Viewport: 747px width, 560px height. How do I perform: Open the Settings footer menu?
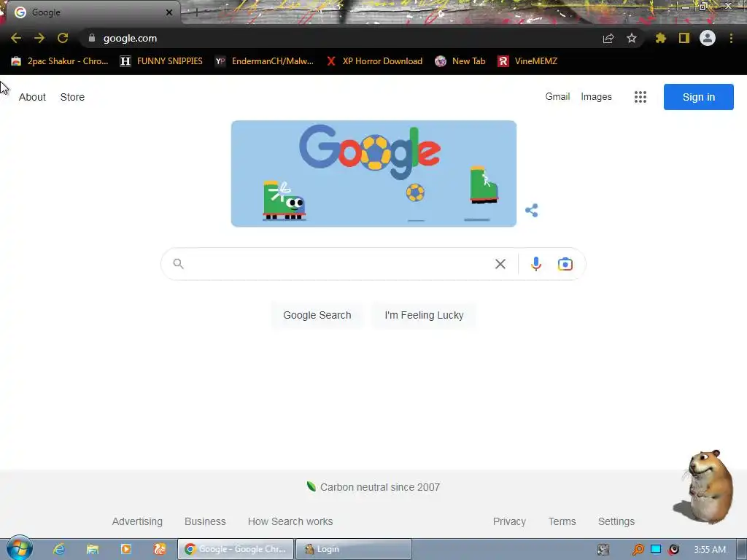(x=616, y=521)
